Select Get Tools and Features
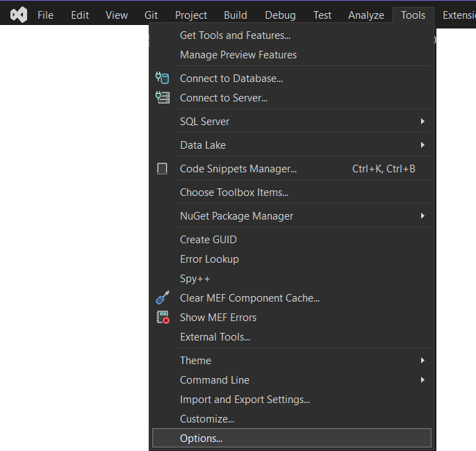The width and height of the screenshot is (476, 451). (x=291, y=35)
